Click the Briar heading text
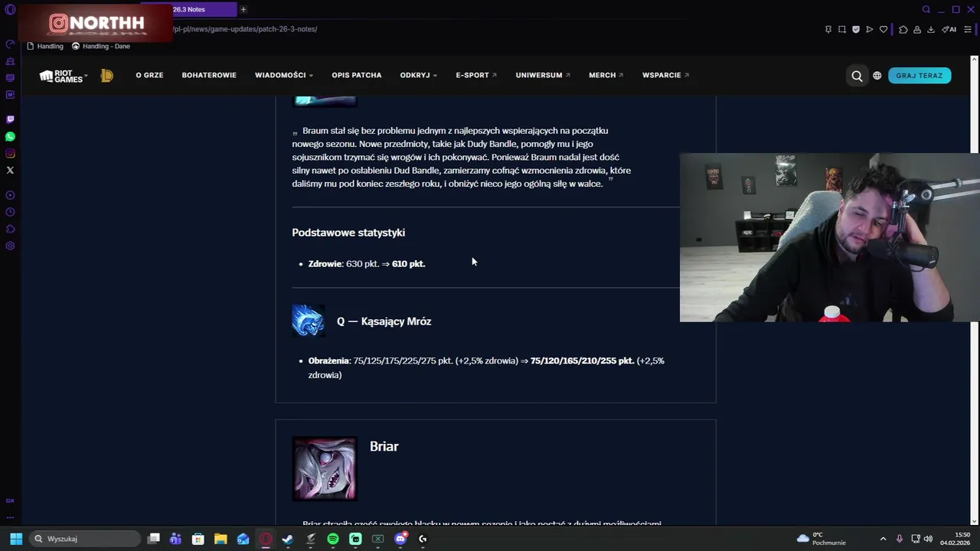This screenshot has height=551, width=980. coord(384,446)
